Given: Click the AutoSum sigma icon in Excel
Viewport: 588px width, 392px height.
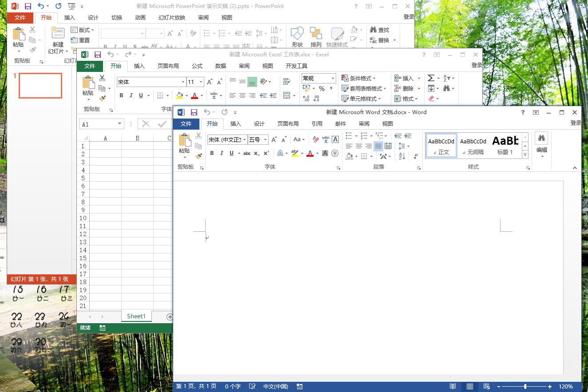Looking at the screenshot, I should coord(431,78).
